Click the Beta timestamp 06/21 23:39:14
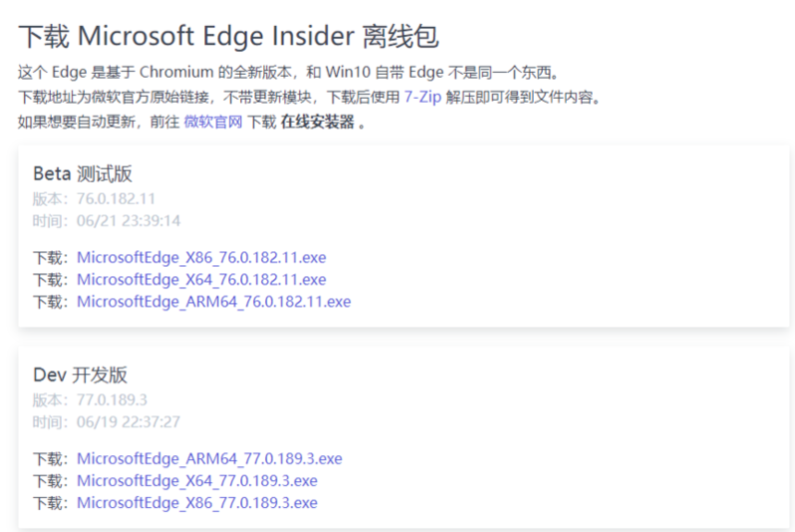Screen dimensions: 795x532 [129, 220]
